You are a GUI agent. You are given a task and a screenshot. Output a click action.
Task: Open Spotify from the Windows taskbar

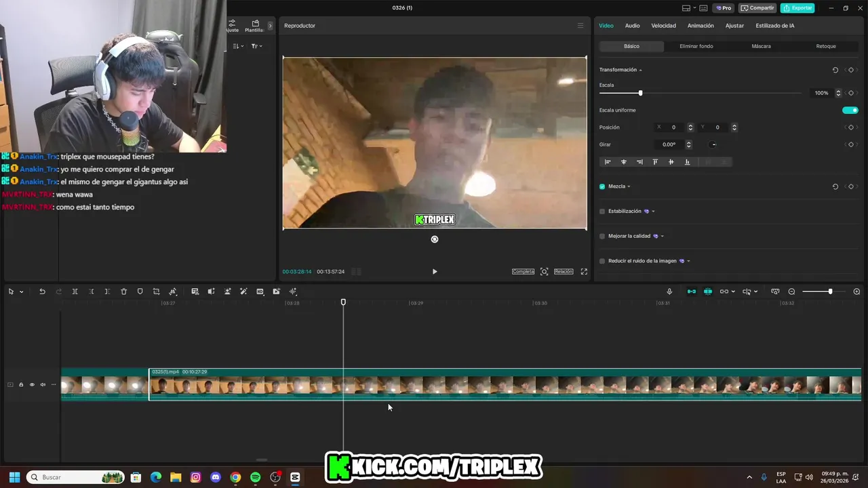255,477
